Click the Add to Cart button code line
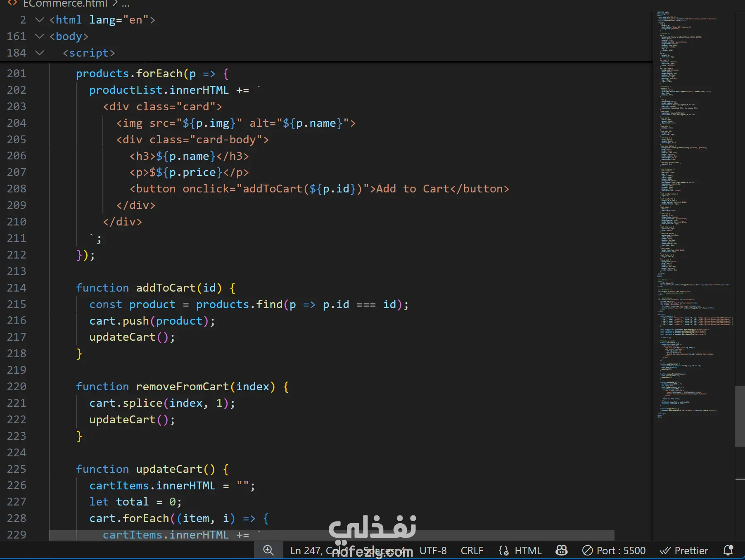The width and height of the screenshot is (745, 560). [x=319, y=189]
